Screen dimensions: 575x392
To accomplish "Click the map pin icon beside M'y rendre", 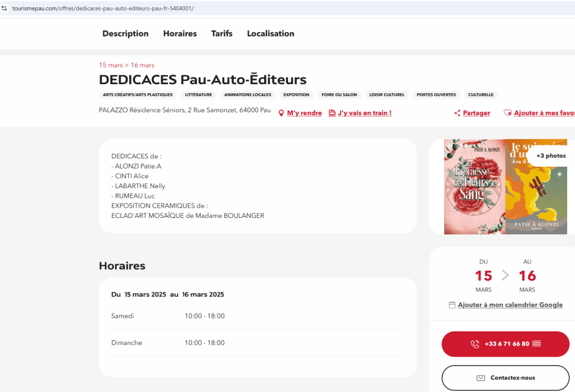I will 282,113.
